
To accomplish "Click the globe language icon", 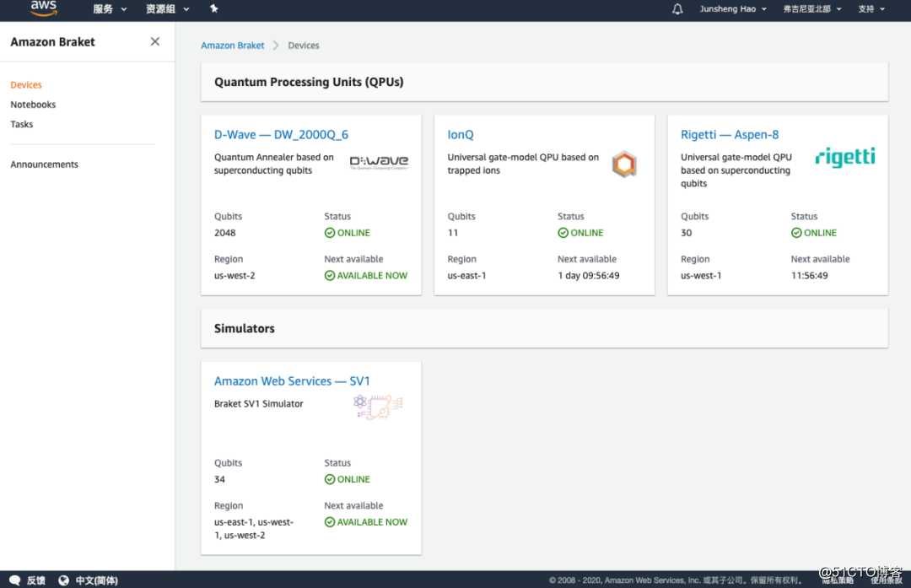I will click(x=63, y=580).
